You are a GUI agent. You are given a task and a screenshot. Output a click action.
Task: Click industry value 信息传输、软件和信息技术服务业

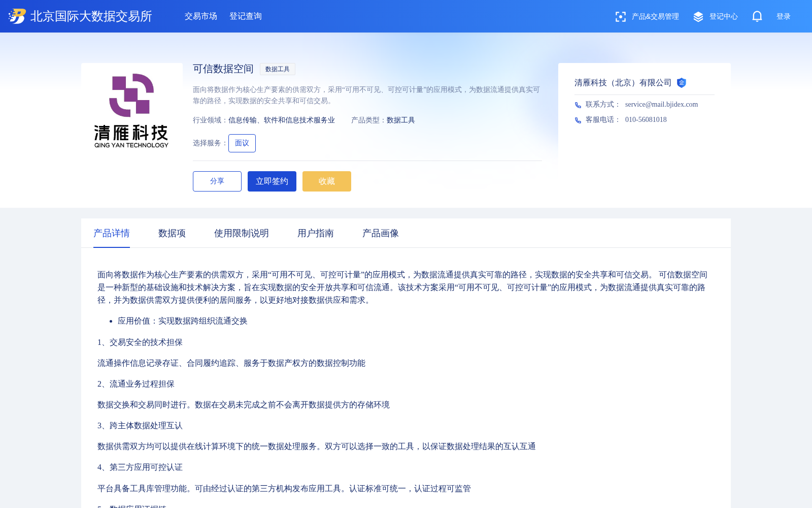pyautogui.click(x=282, y=120)
